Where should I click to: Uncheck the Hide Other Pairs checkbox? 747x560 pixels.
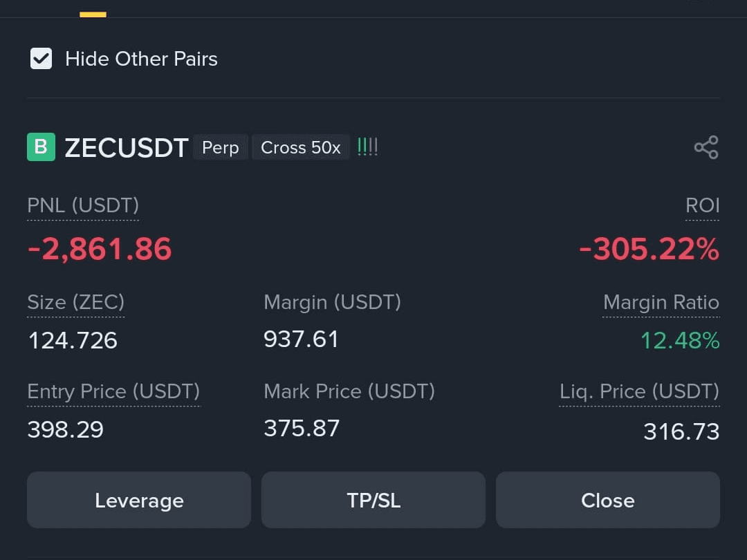point(41,59)
